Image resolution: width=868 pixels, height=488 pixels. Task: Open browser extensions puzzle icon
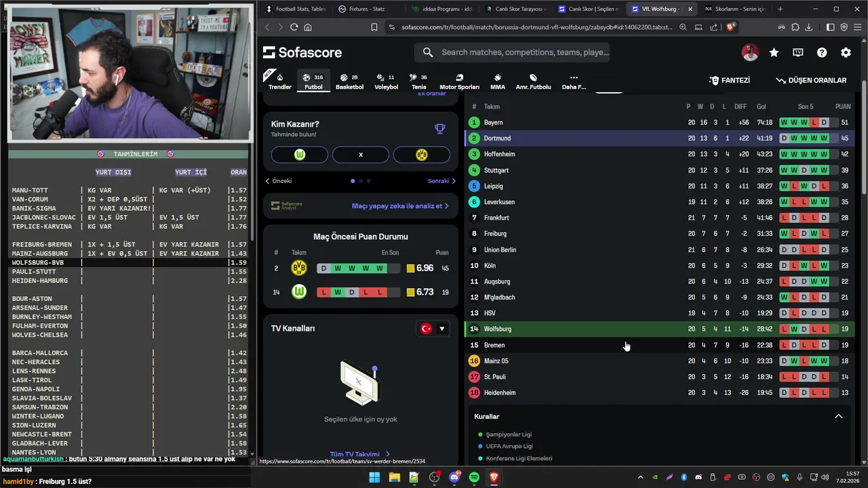tap(795, 27)
